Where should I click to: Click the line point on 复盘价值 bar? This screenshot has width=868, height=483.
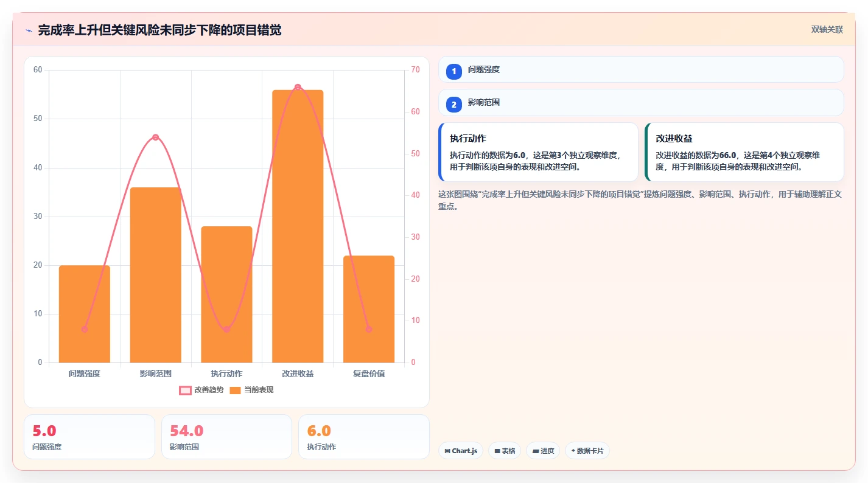[x=369, y=329]
